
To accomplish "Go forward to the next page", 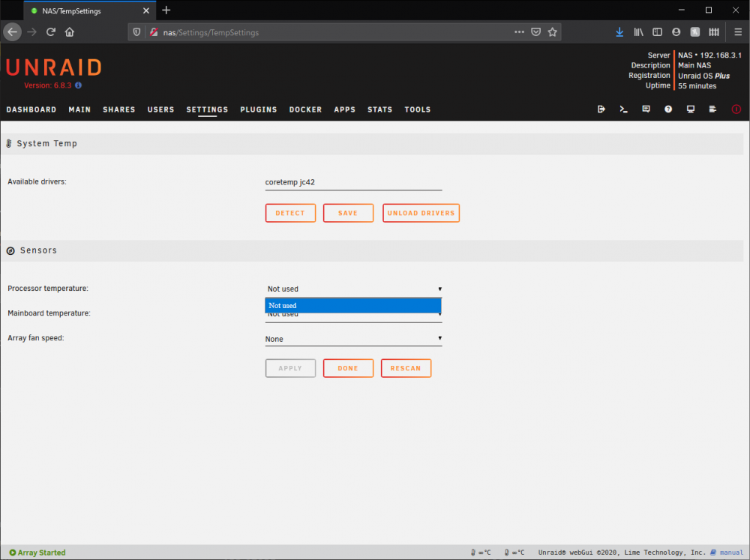I will pos(32,32).
